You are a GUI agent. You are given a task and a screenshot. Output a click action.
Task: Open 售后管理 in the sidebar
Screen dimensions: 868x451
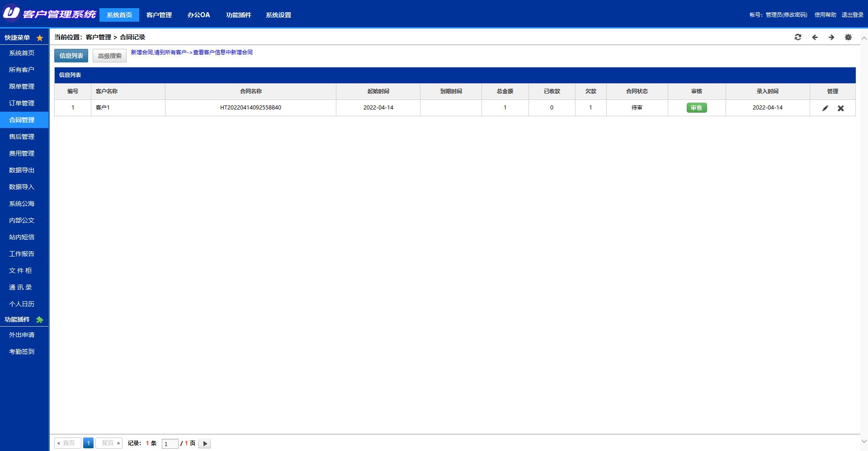point(22,137)
